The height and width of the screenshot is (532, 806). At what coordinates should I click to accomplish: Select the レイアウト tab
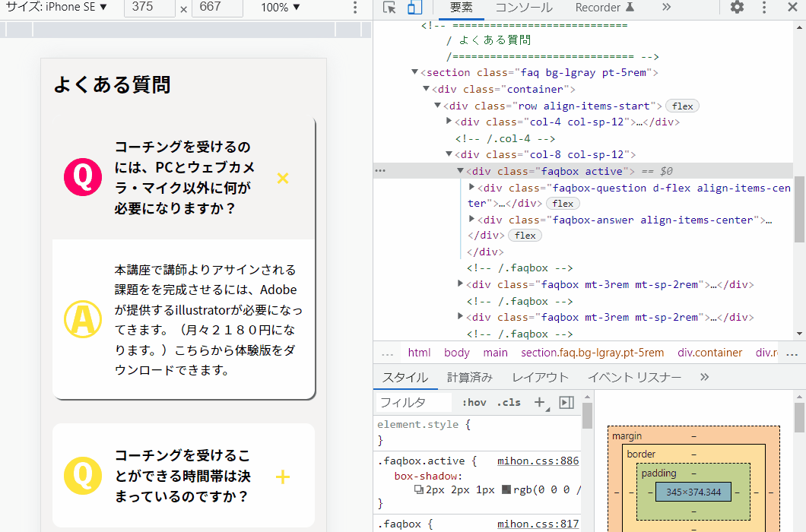coord(540,377)
